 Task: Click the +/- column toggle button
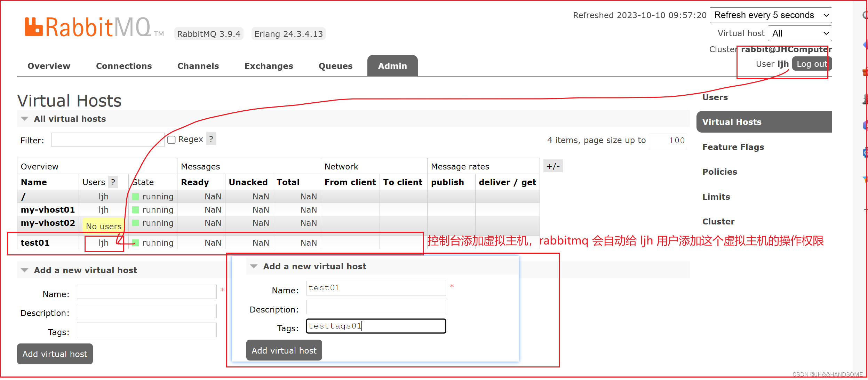(553, 166)
